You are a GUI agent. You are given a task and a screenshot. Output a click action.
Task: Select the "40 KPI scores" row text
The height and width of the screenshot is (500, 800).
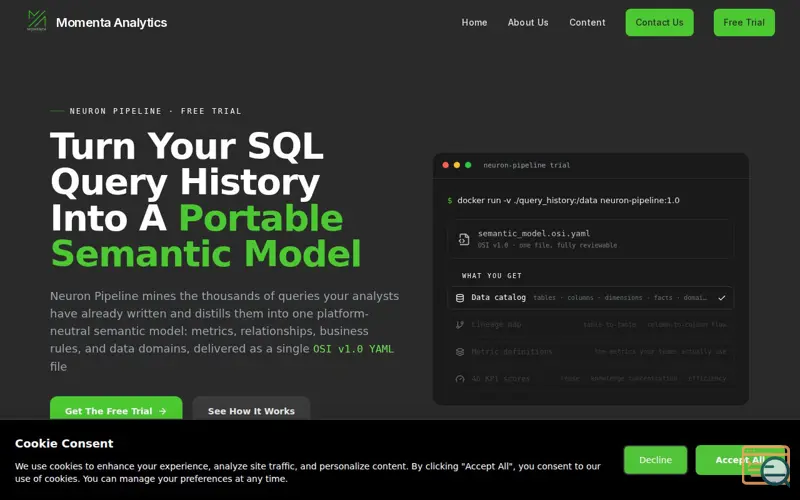501,379
